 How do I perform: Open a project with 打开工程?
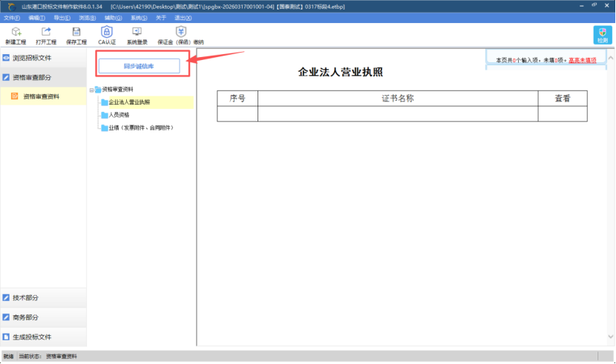coord(46,35)
